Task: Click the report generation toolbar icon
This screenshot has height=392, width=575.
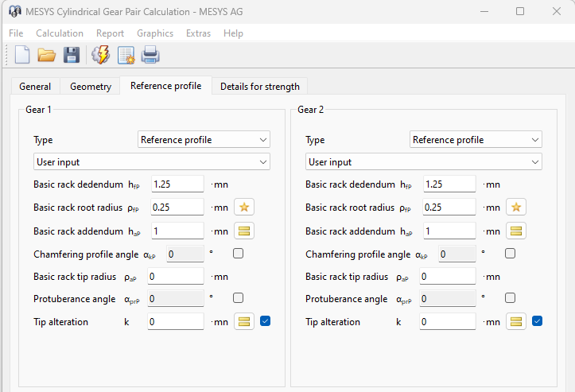Action: pyautogui.click(x=126, y=55)
